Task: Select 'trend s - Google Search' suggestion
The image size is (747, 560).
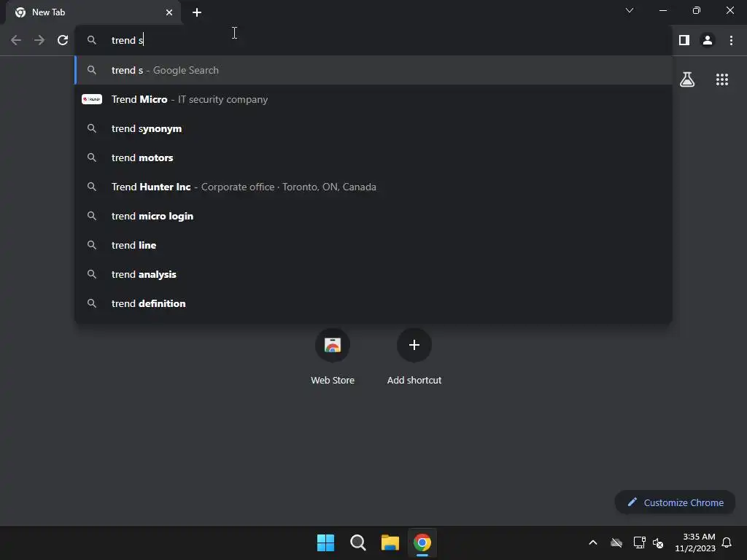Action: (x=373, y=70)
